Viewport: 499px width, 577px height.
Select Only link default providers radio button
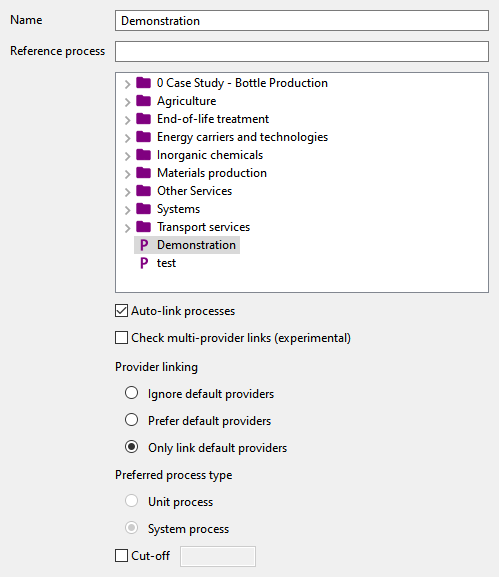[131, 447]
